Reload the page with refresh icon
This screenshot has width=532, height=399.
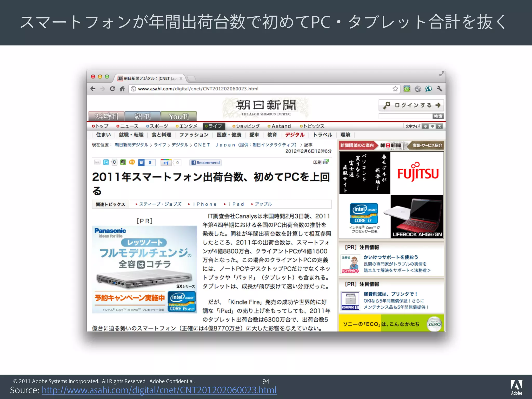tap(112, 89)
